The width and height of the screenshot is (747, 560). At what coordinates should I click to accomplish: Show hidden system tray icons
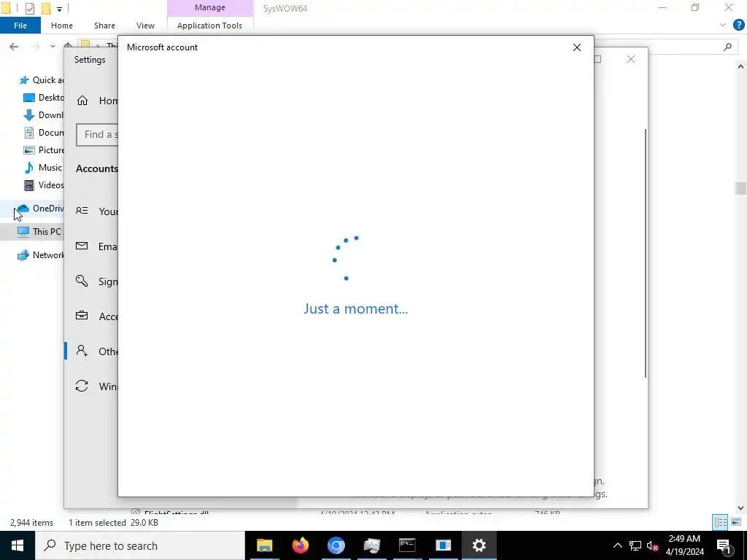tap(617, 545)
